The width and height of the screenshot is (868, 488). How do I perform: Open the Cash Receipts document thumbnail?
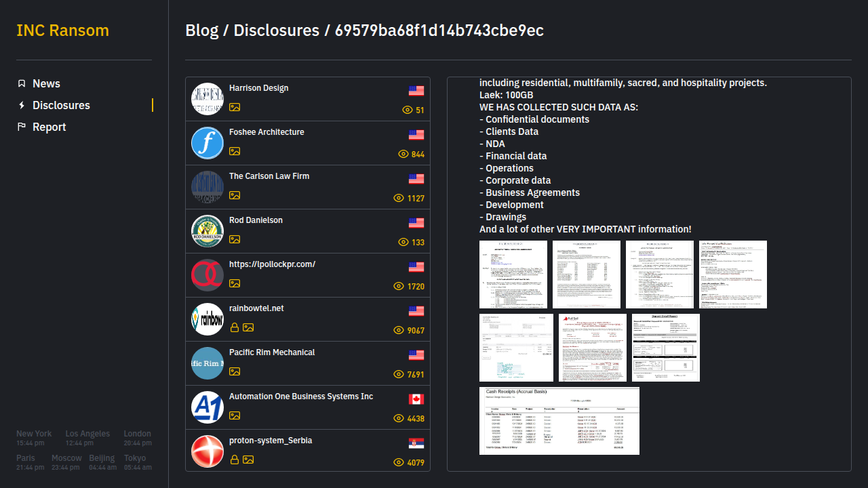pos(559,421)
